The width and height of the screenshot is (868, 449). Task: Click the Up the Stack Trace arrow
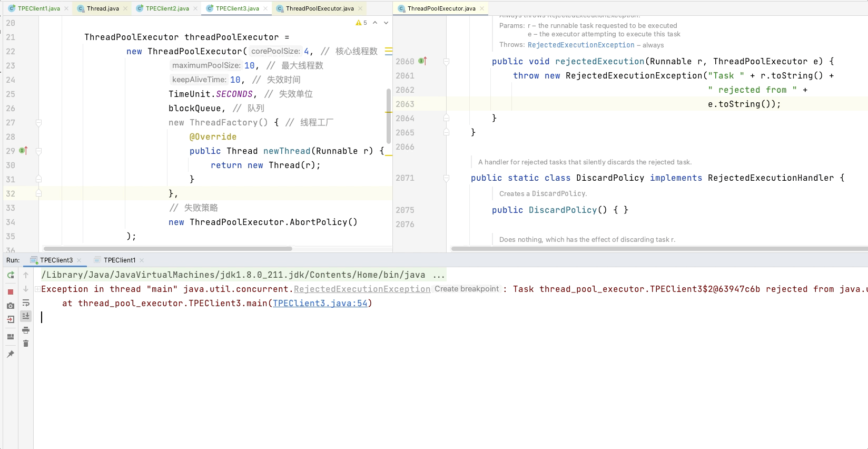tap(26, 275)
